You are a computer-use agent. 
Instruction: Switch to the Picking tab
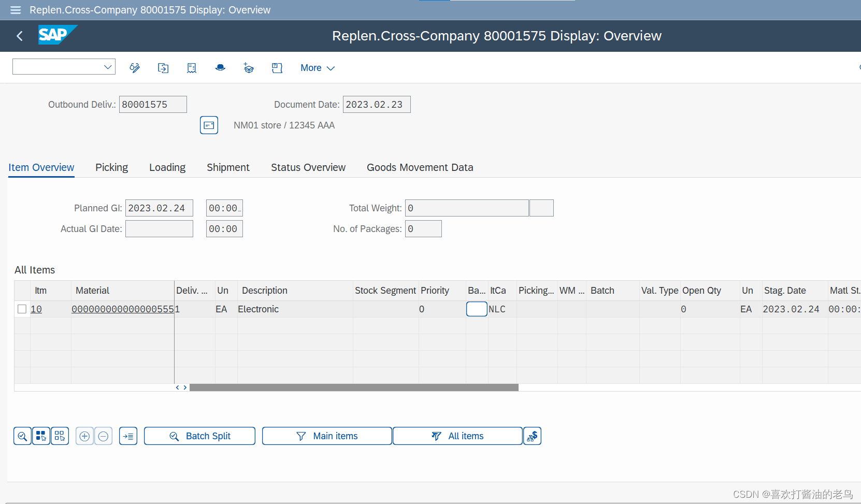(111, 167)
